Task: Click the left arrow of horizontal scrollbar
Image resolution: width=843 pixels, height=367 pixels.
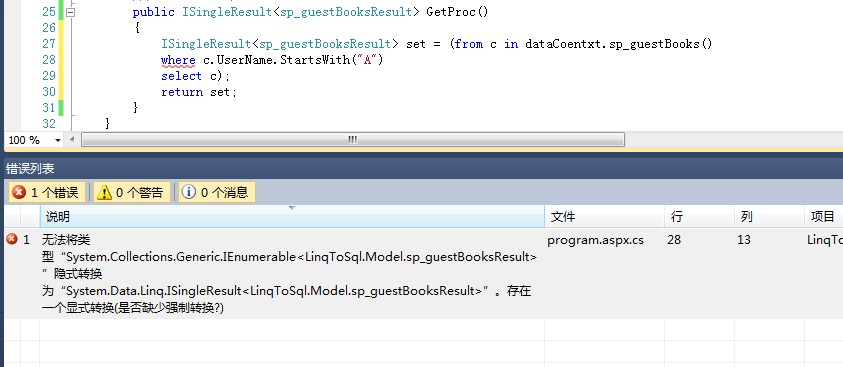Action: (x=72, y=140)
